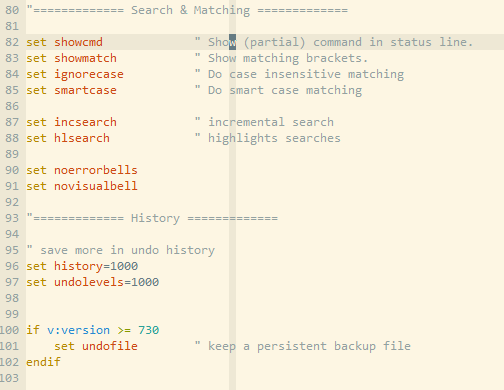Click v:version in the if statement
This screenshot has height=390, width=504.
point(78,330)
